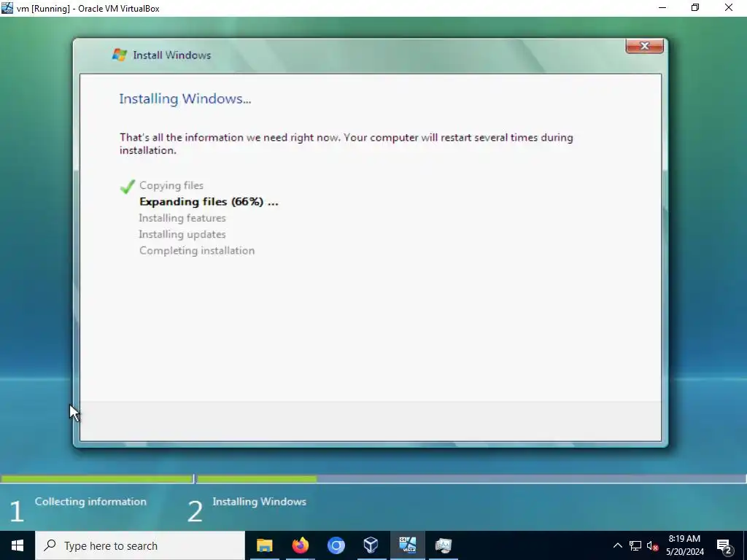The image size is (747, 560).
Task: Click the taskbar search box
Action: (140, 545)
